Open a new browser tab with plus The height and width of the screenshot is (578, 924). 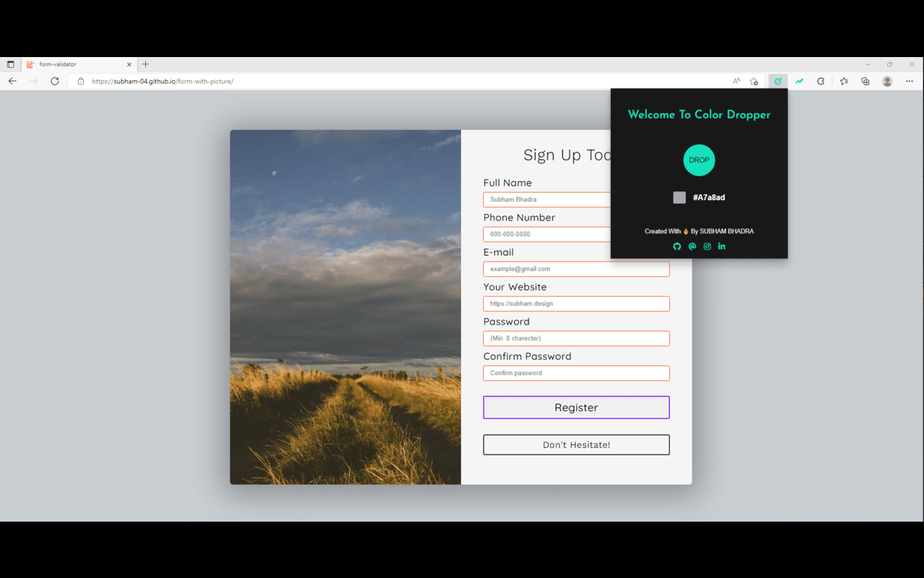[144, 64]
